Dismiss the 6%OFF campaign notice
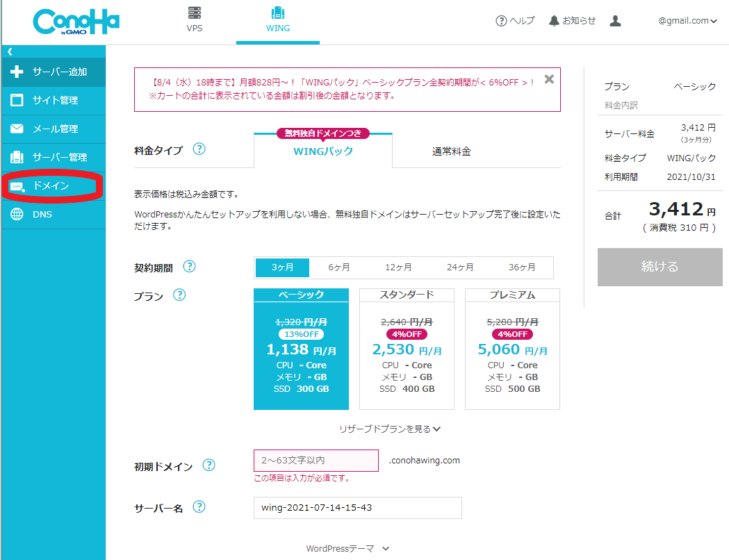The height and width of the screenshot is (560, 729). [x=549, y=79]
